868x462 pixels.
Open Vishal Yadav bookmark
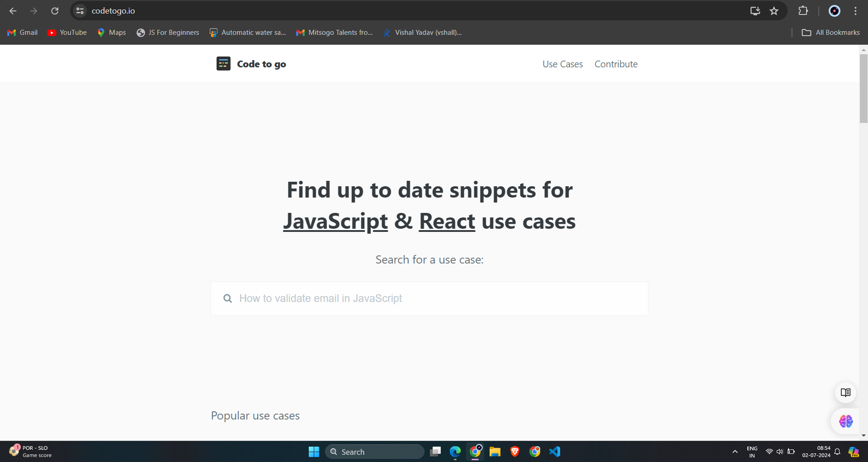(422, 33)
